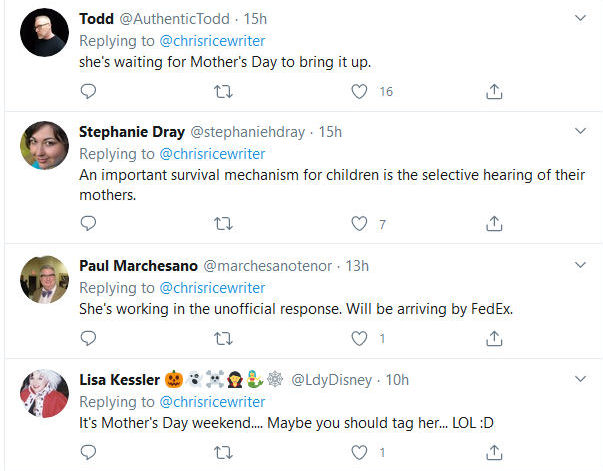Retweet Lisa Kessler's tweet
The image size is (603, 471).
pos(224,452)
